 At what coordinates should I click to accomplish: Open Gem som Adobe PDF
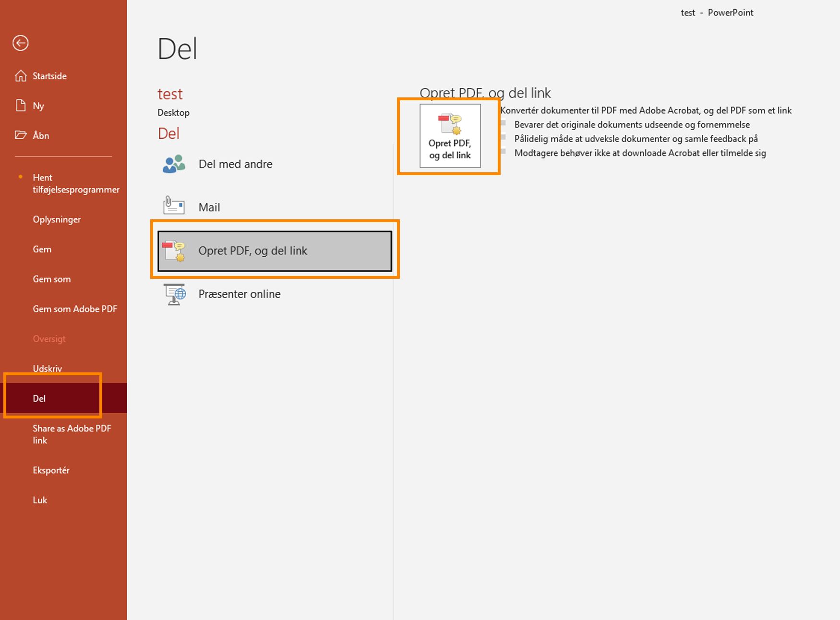pos(75,309)
